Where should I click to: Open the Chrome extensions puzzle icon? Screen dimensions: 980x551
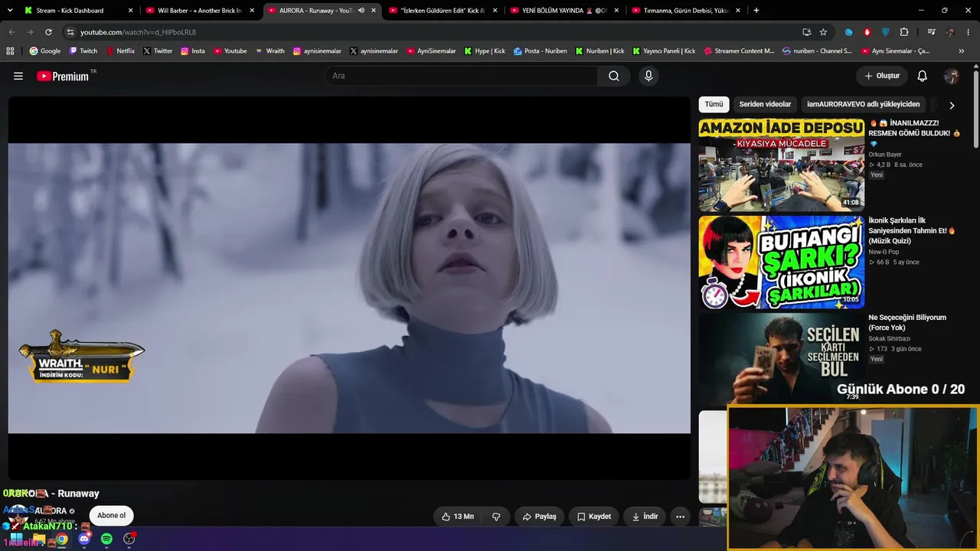[904, 32]
